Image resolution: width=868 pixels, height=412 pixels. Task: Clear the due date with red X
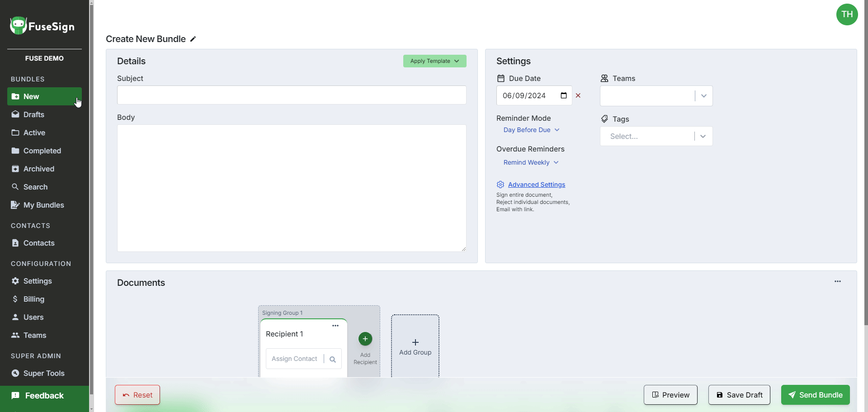click(x=578, y=95)
